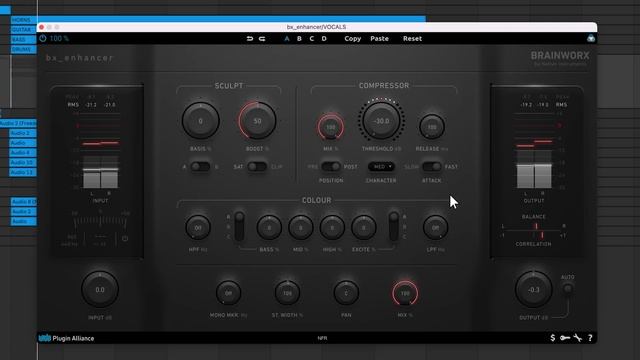Viewport: 640px width, 360px height.
Task: Click the Input dB knob
Action: pyautogui.click(x=100, y=289)
